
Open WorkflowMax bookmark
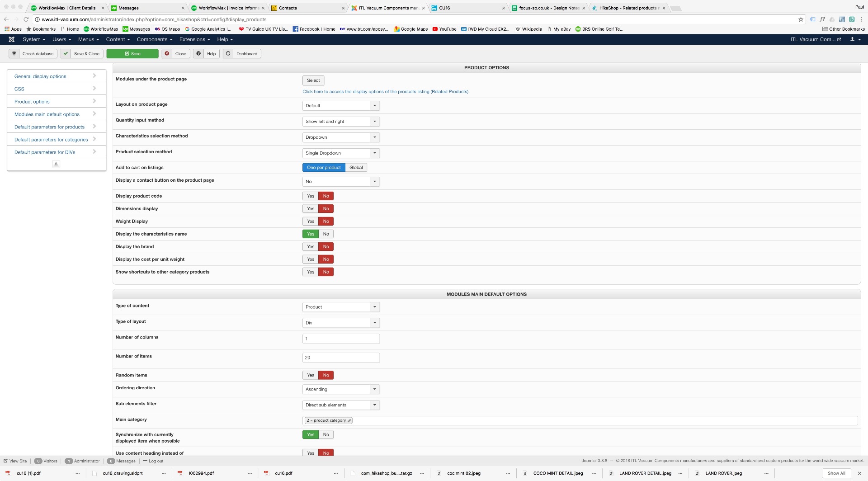click(101, 29)
